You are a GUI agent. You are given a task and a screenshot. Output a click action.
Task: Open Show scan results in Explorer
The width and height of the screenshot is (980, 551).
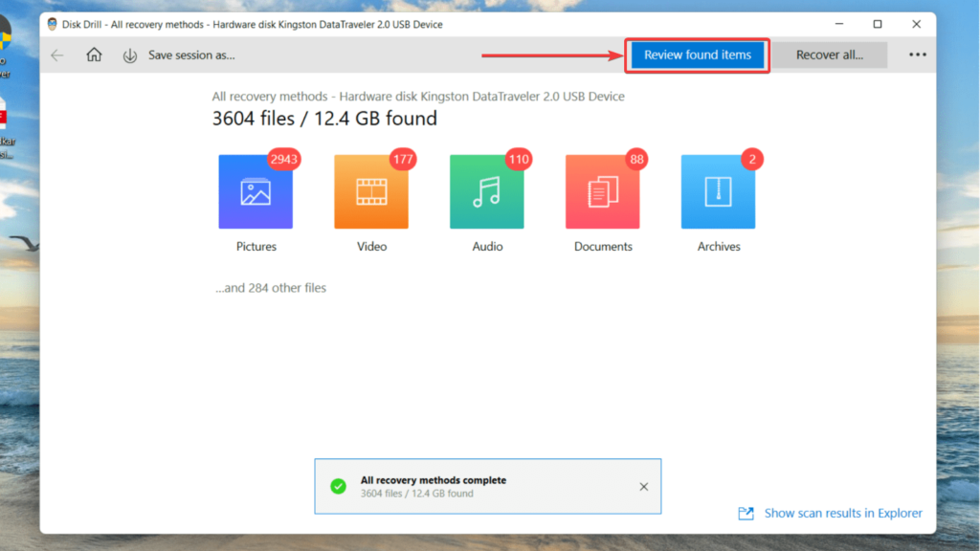(x=843, y=513)
